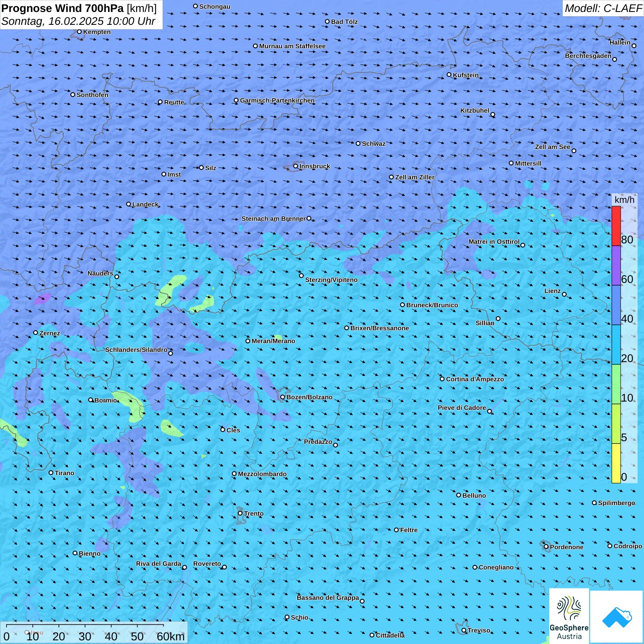Screen dimensions: 644x644
Task: Select the Trento city marker circle
Action: point(240,513)
